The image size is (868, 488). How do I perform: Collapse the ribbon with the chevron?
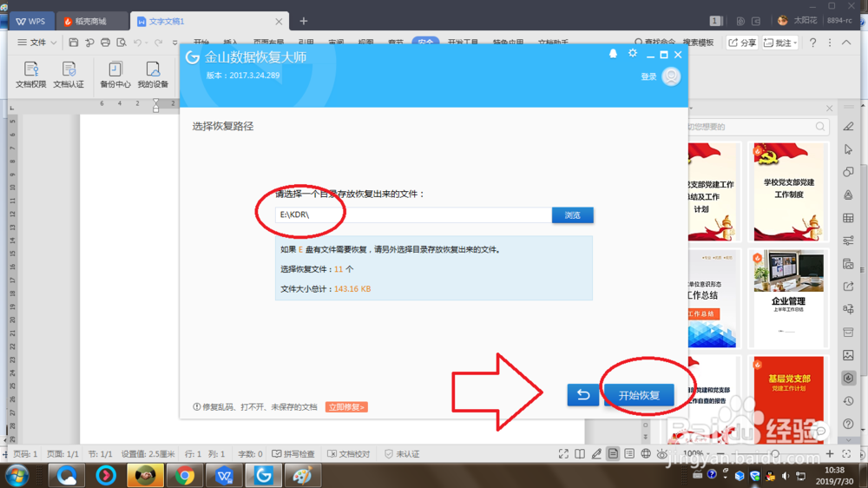846,42
